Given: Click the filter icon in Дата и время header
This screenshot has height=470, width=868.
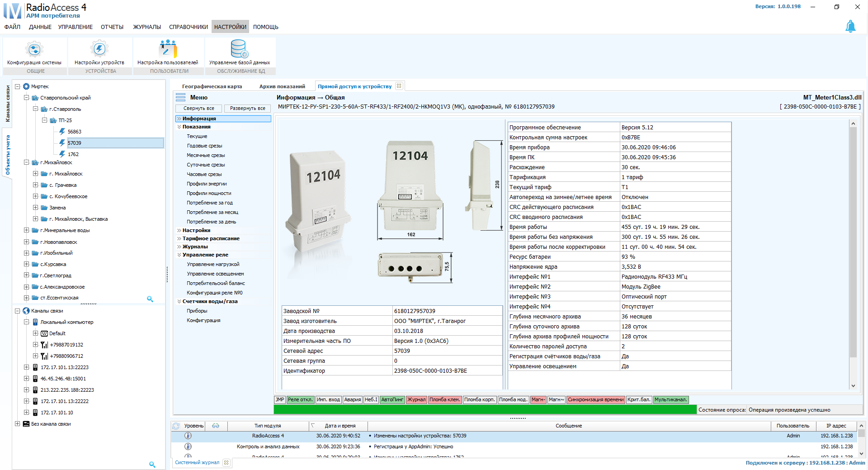Looking at the screenshot, I should (312, 426).
